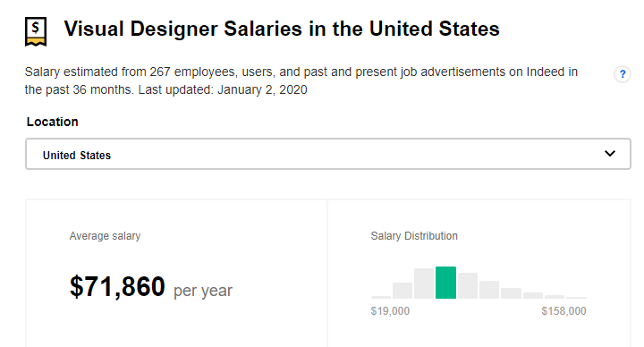Expand the Location dropdown chevron

pos(610,154)
